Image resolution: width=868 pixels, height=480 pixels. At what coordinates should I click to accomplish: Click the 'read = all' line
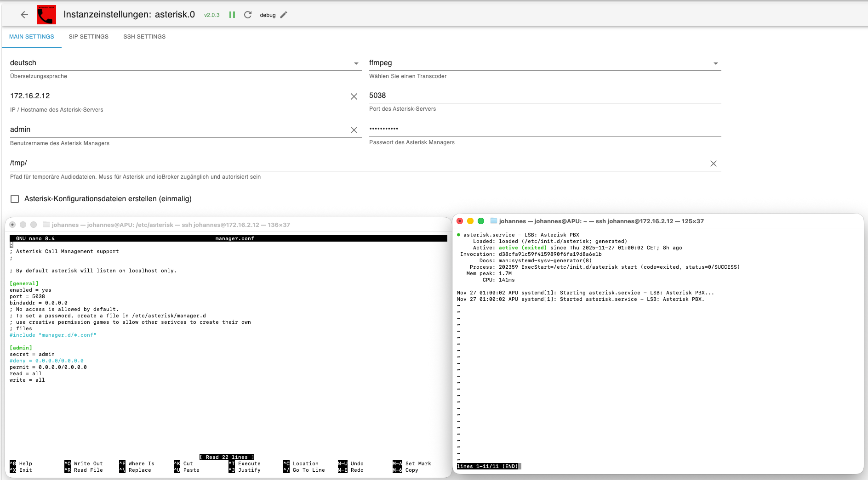26,373
